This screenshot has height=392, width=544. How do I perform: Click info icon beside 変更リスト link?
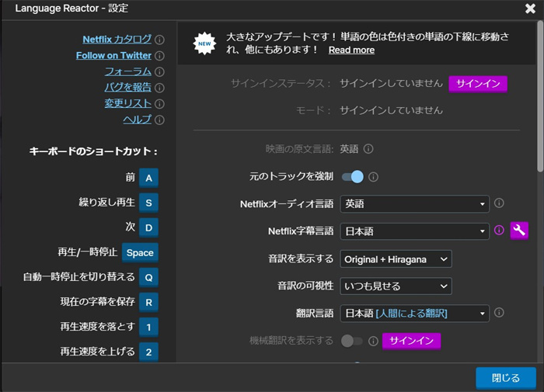pos(159,104)
